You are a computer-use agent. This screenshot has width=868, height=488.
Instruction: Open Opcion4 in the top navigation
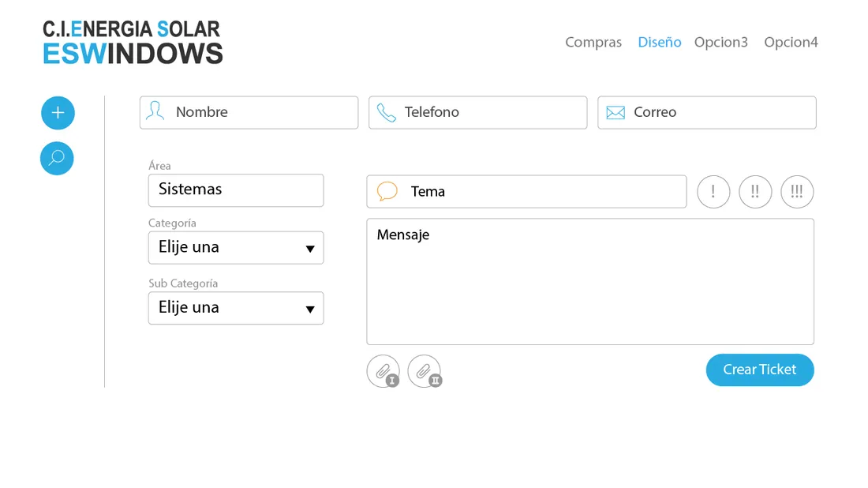(791, 43)
